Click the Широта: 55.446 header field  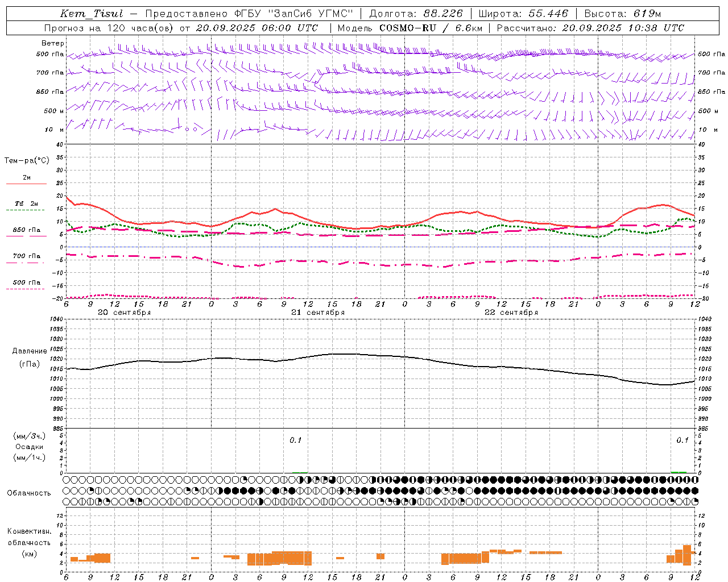(523, 14)
